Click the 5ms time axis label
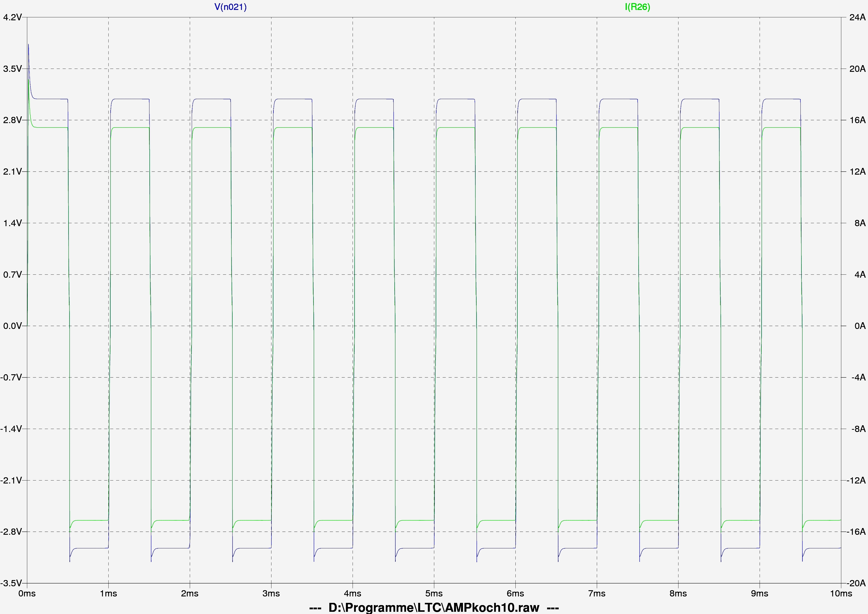This screenshot has height=614, width=868. (434, 594)
